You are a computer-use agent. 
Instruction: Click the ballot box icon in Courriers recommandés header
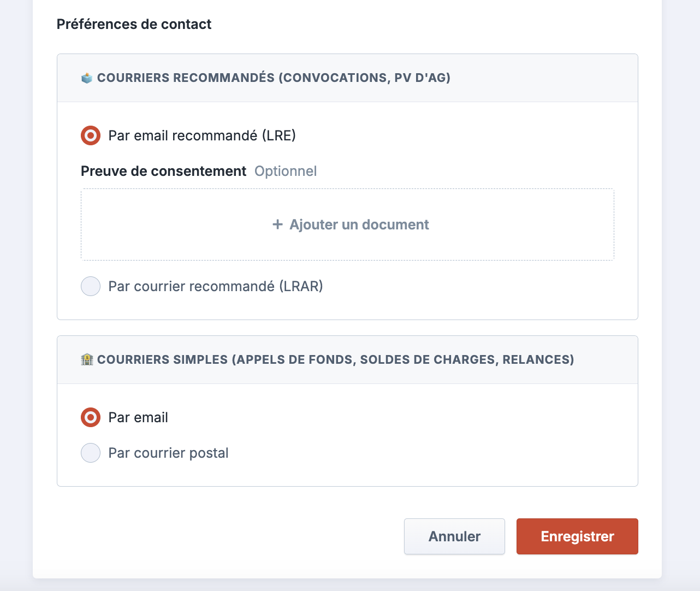click(x=87, y=78)
